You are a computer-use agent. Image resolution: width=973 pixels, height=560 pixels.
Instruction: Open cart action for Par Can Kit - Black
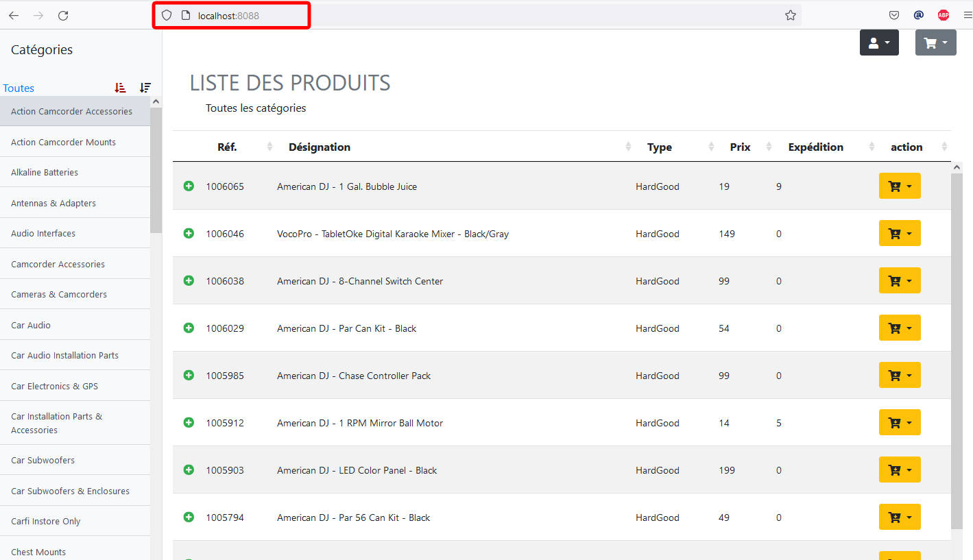tap(900, 328)
